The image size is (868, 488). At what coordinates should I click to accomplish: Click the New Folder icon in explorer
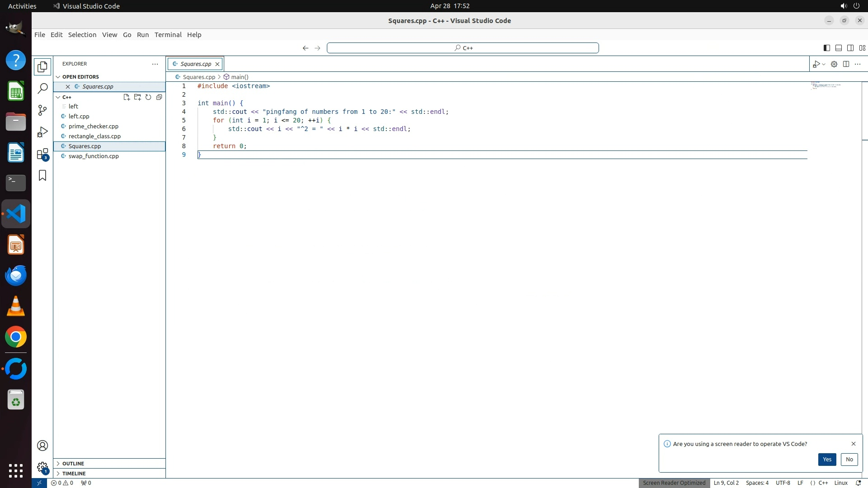point(137,97)
